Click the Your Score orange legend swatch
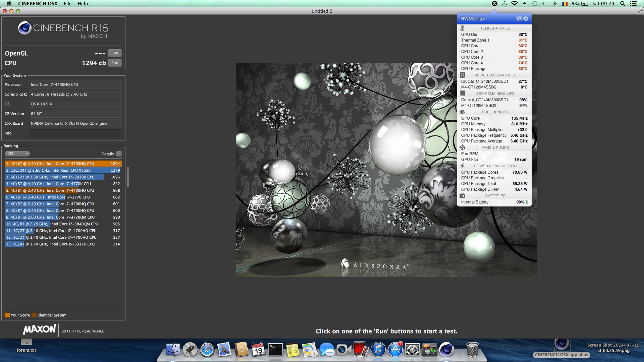The width and height of the screenshot is (644, 362). (x=7, y=315)
